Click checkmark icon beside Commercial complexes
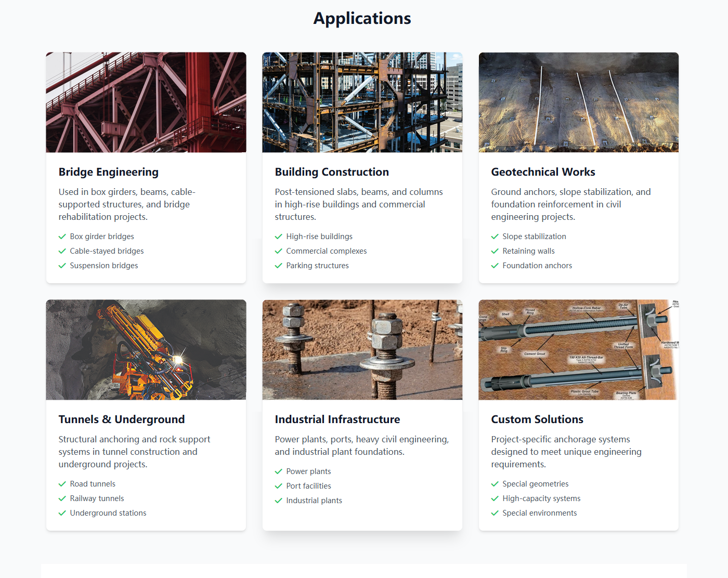Viewport: 728px width, 578px height. (279, 251)
